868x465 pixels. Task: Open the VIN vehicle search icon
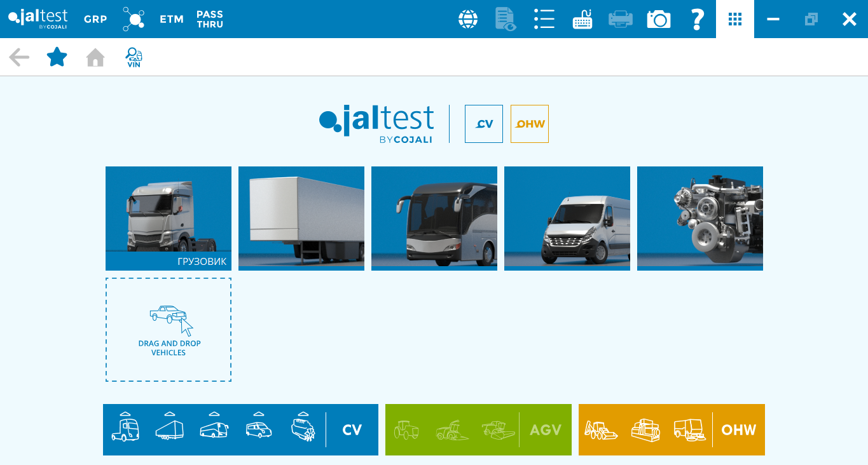pos(134,58)
